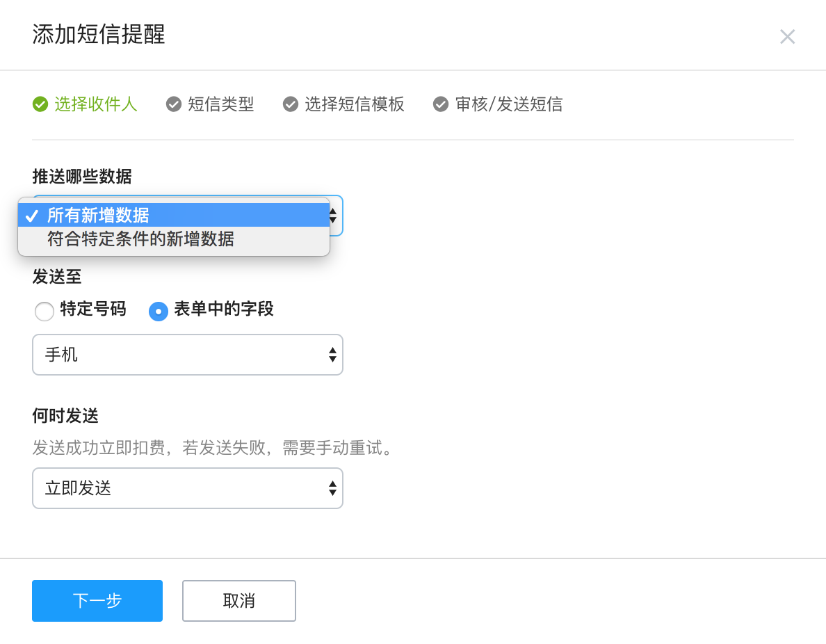Click the up-down arrows on the 手机 select
The height and width of the screenshot is (644, 826).
[x=332, y=355]
